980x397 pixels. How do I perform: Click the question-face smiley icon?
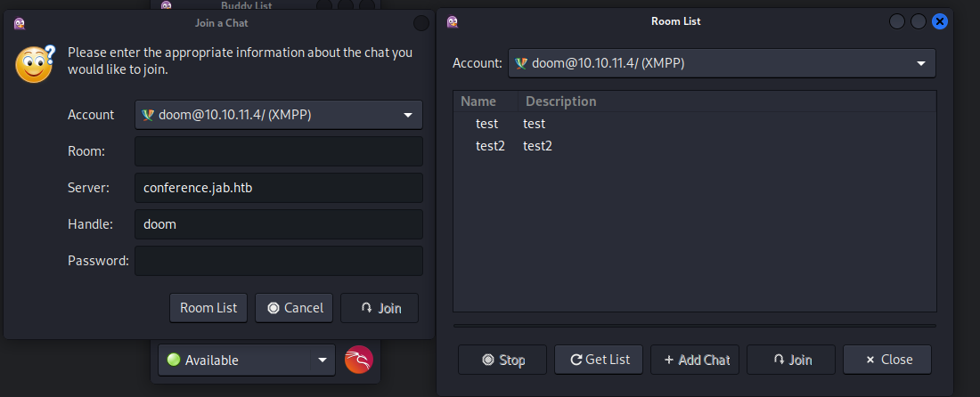tap(36, 64)
